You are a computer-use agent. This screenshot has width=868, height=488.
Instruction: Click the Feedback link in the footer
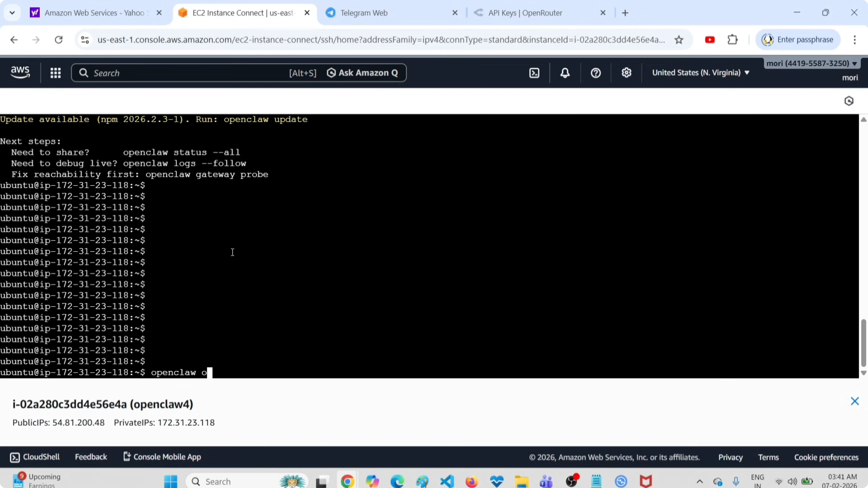tap(91, 457)
